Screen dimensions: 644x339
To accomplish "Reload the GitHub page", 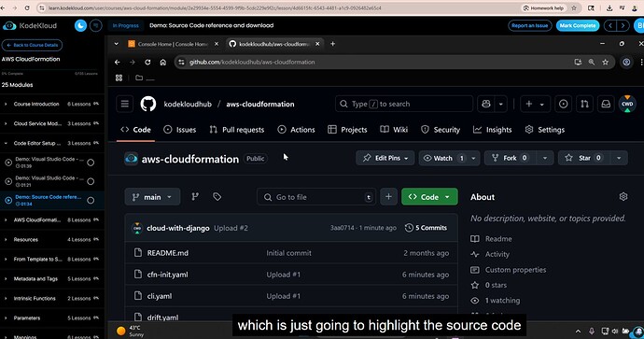I will pyautogui.click(x=147, y=62).
